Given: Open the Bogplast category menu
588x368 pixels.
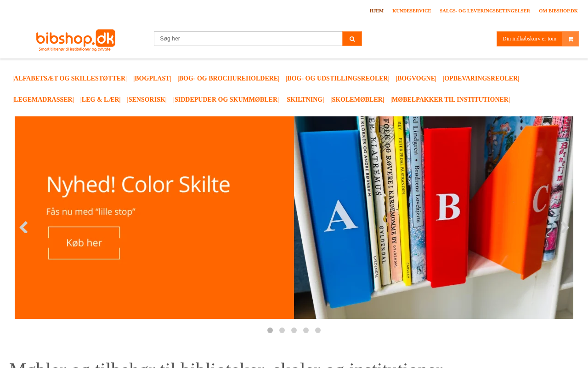Looking at the screenshot, I should (152, 79).
